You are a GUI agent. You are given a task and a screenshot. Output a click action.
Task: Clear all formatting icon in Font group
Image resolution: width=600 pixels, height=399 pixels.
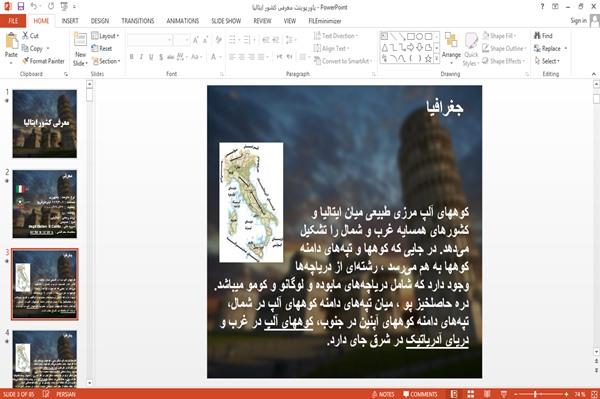218,40
